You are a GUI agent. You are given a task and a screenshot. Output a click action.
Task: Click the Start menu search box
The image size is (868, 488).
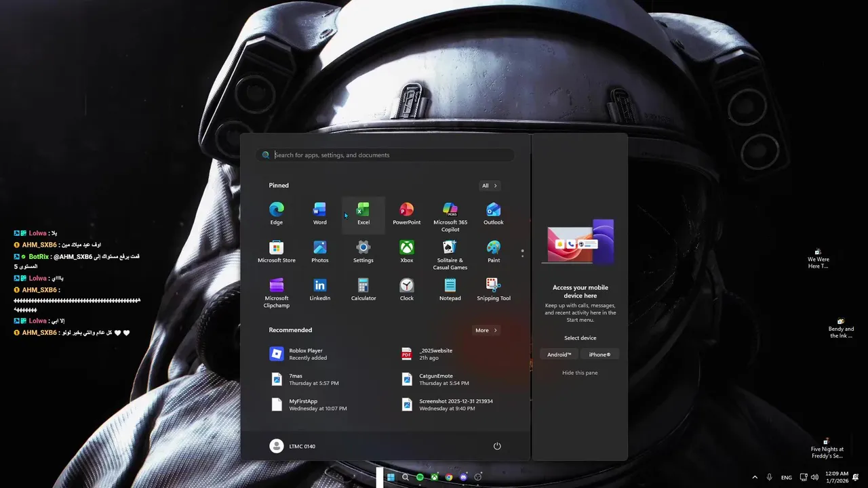click(x=385, y=155)
